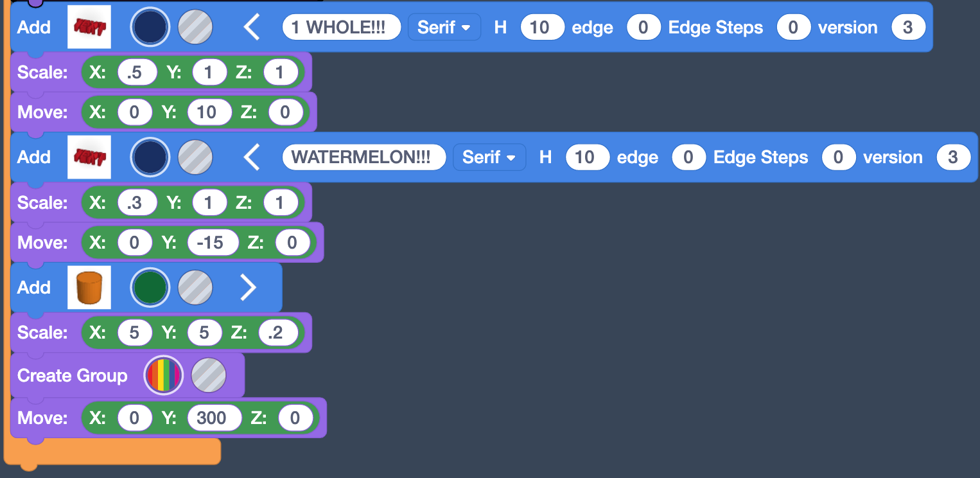Edit the WATERMELON!!! text field

pos(363,157)
